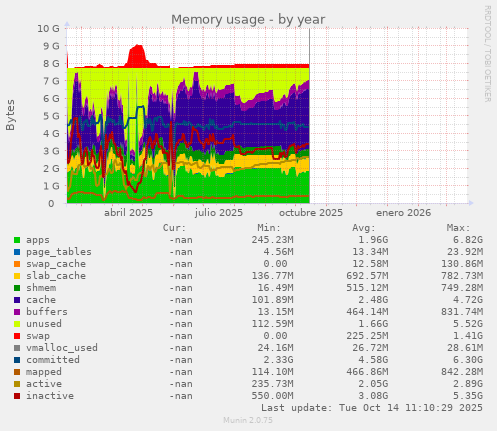Click the 'Bytes' vertical axis label
Viewport: 497px width, 431px height.
tap(10, 115)
